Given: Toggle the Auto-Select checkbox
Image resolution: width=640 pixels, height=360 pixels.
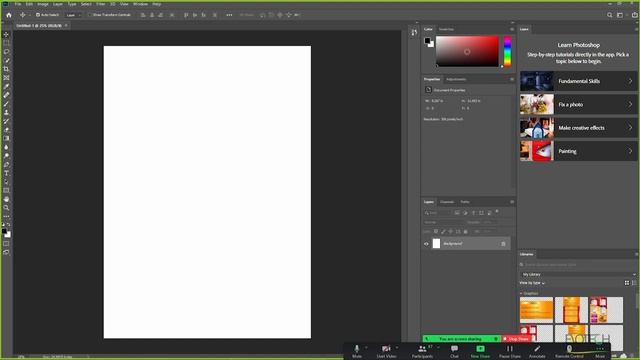Looking at the screenshot, I should click(38, 15).
